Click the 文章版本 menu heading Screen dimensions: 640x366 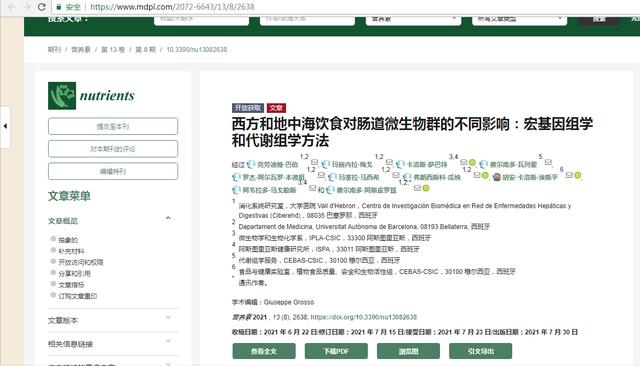(x=63, y=321)
